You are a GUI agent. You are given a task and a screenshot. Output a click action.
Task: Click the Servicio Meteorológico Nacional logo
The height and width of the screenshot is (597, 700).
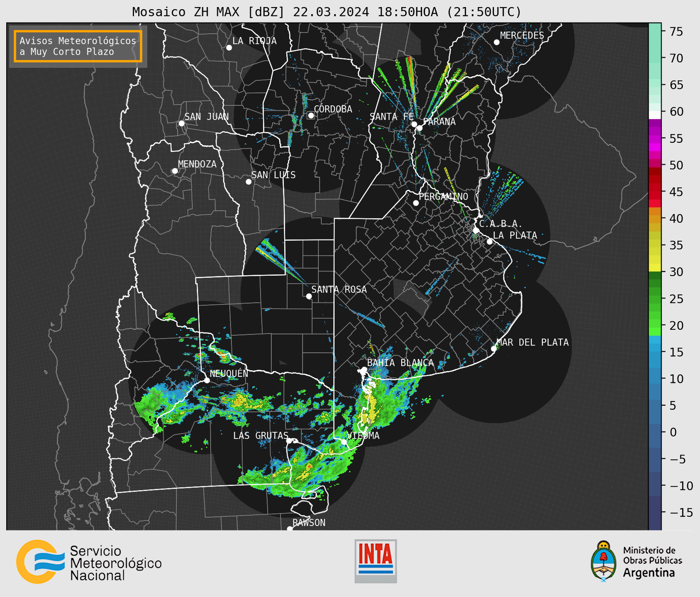41,562
